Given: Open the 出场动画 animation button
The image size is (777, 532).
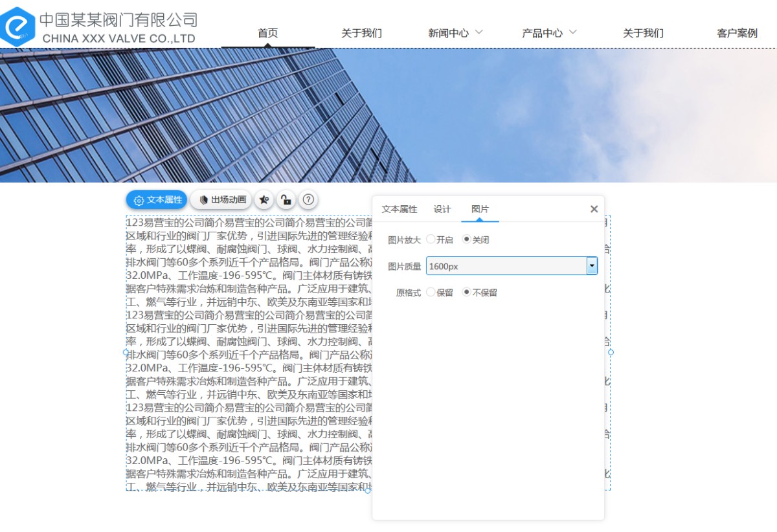Looking at the screenshot, I should tap(221, 200).
